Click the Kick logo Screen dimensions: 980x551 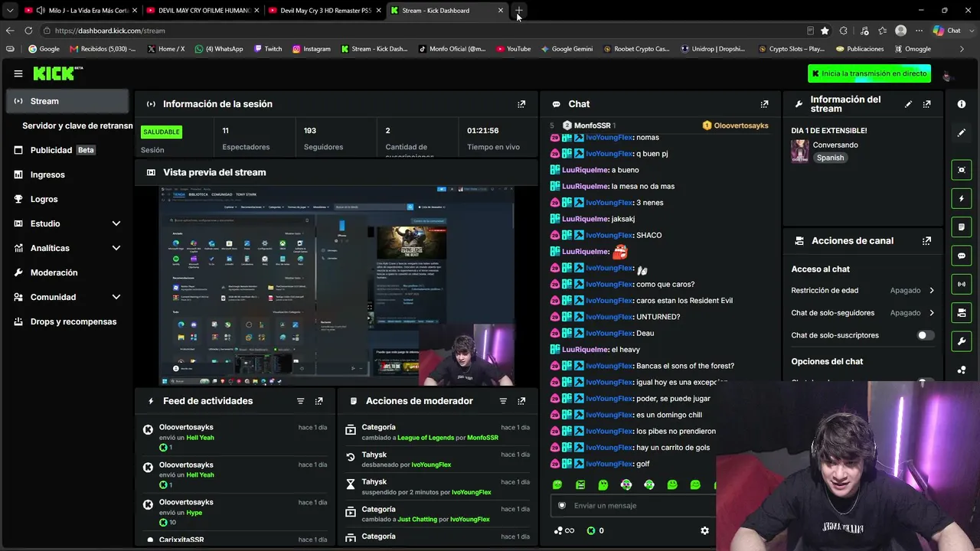click(53, 73)
